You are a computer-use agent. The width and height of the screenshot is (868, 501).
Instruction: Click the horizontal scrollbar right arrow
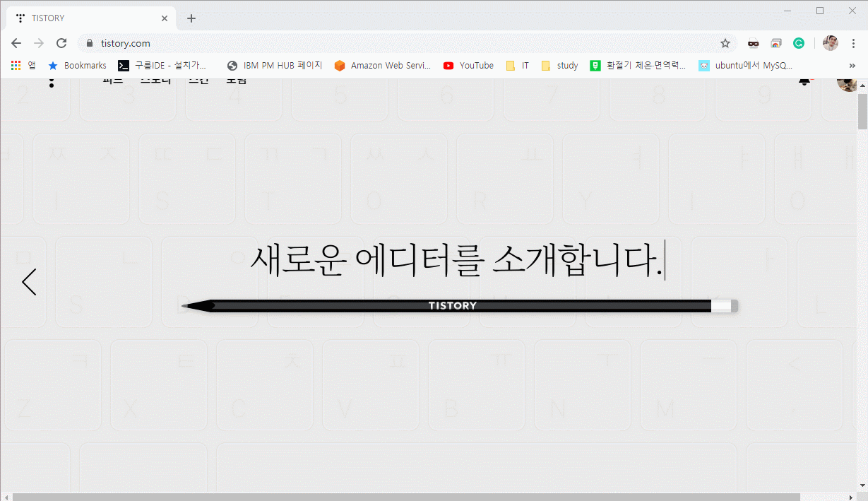[x=851, y=497]
